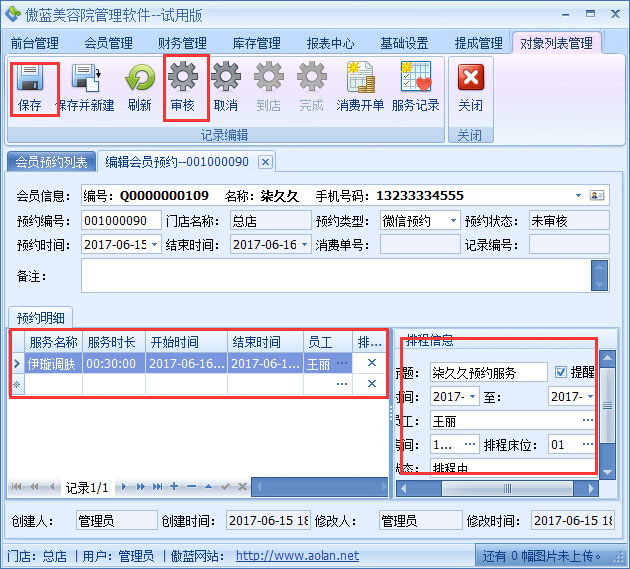The image size is (630, 569).
Task: Open the 提成管理 menu
Action: tap(479, 43)
